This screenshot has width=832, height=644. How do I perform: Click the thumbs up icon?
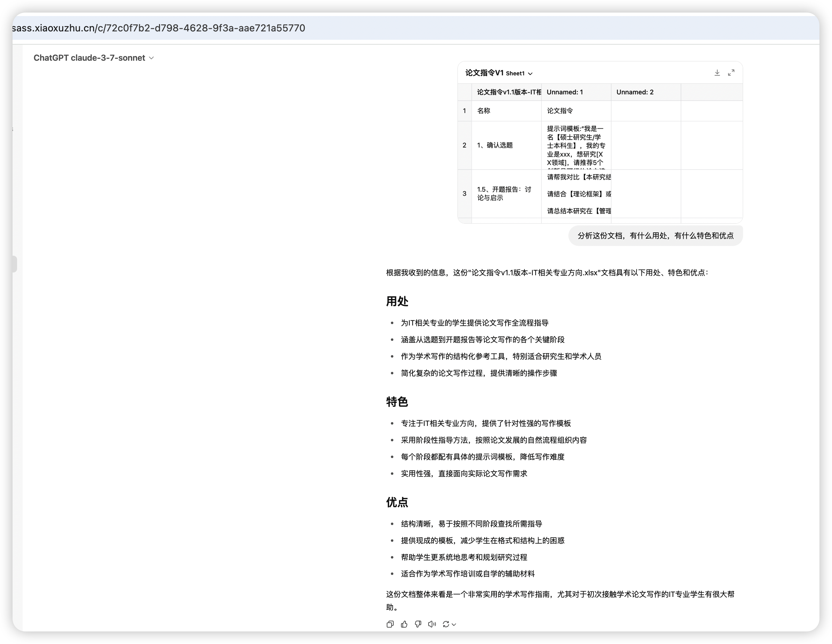tap(404, 624)
